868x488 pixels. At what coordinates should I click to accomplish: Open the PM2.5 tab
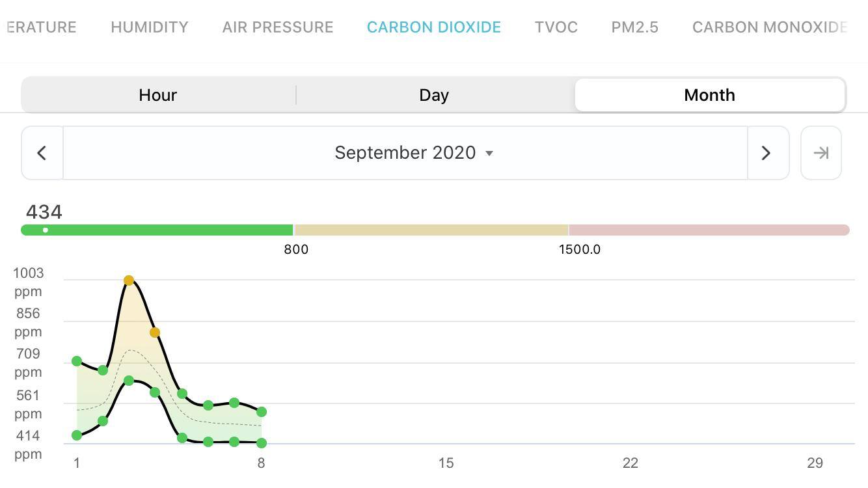point(634,27)
